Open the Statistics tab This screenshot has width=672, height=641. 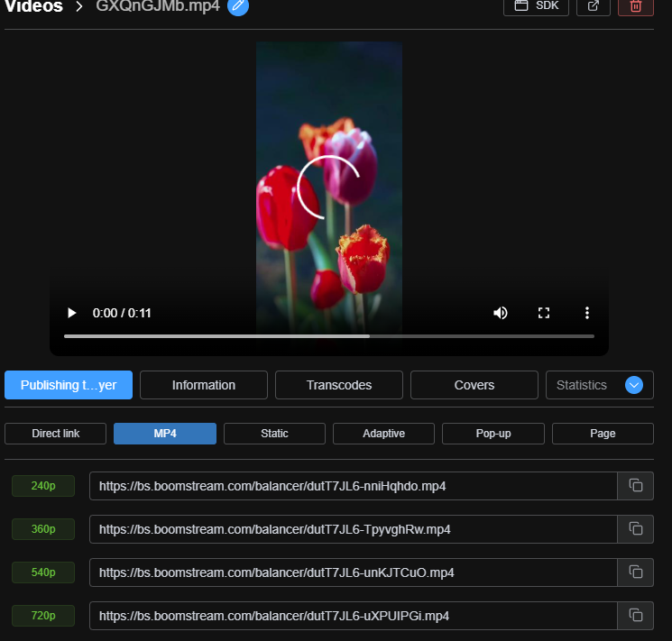(582, 385)
